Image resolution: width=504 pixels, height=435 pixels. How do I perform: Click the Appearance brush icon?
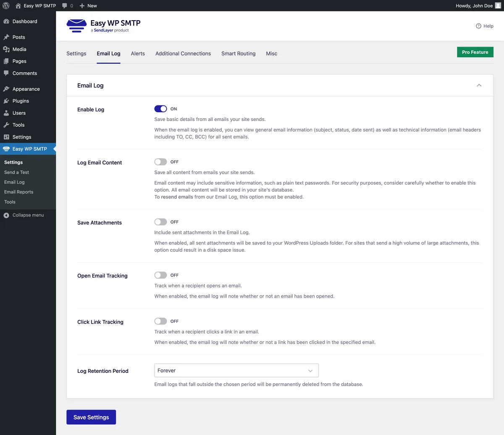click(x=6, y=89)
